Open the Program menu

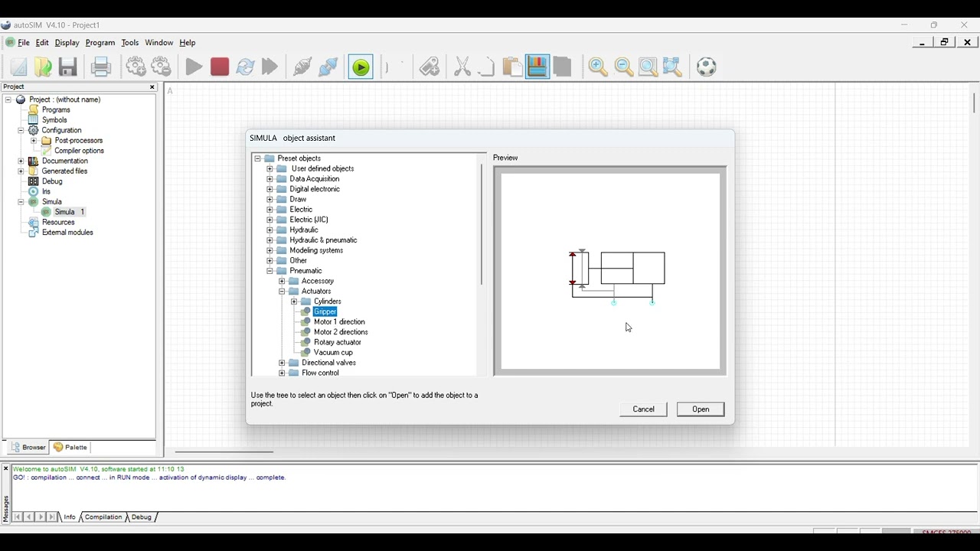[100, 43]
